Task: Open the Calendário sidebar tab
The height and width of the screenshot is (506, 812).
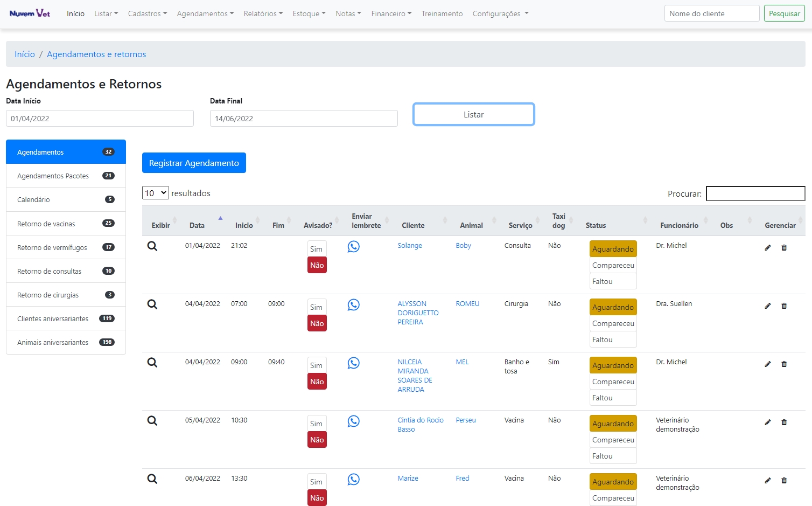Action: coord(66,199)
